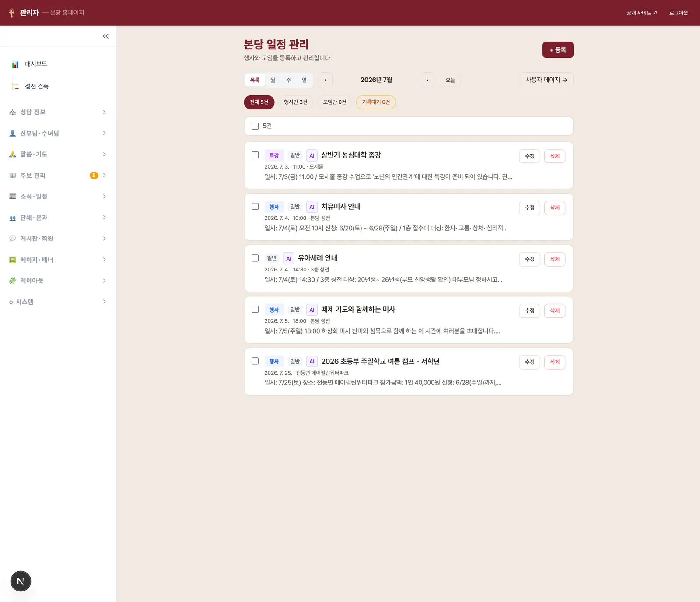
Task: Filter by 모임만 0건
Action: pyautogui.click(x=335, y=102)
